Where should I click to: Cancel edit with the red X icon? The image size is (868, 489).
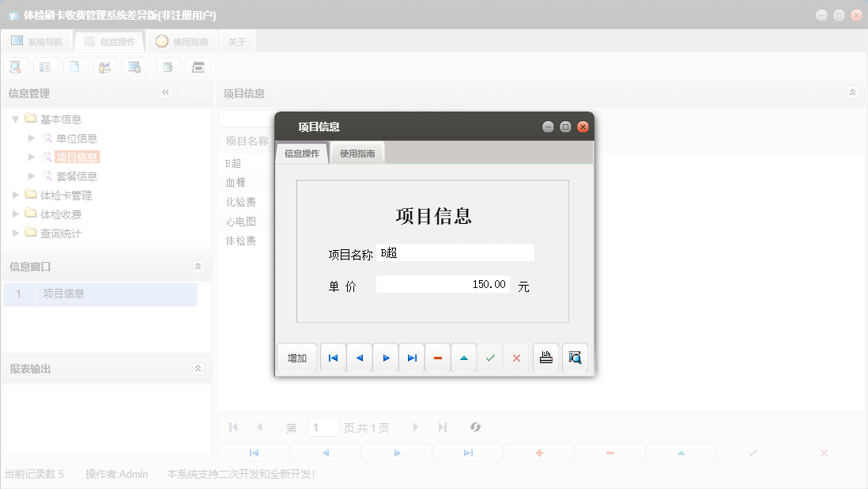(515, 358)
